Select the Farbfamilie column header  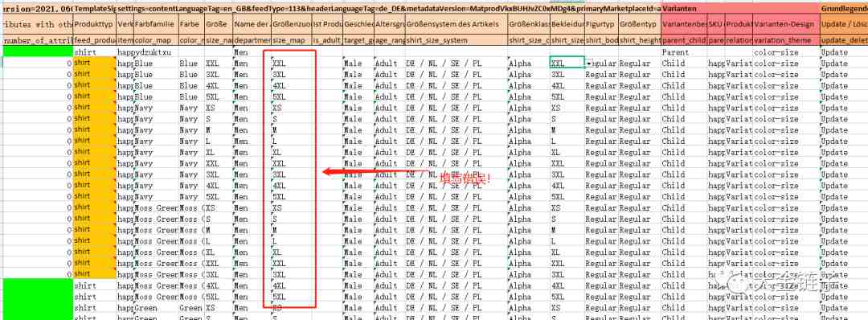(x=155, y=24)
